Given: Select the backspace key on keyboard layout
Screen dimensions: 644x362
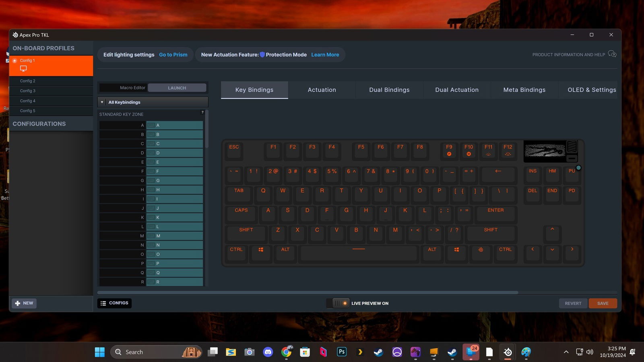Looking at the screenshot, I should coord(498,175).
